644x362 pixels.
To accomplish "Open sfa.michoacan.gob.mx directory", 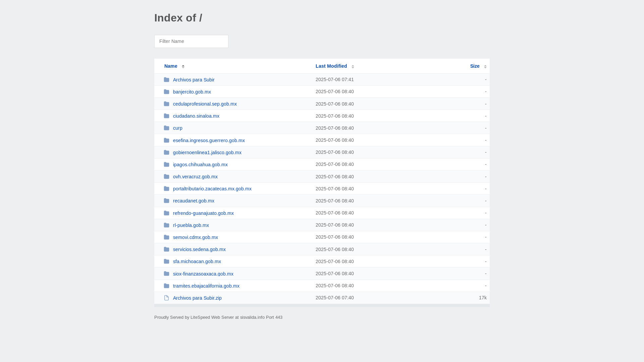I will [x=197, y=261].
